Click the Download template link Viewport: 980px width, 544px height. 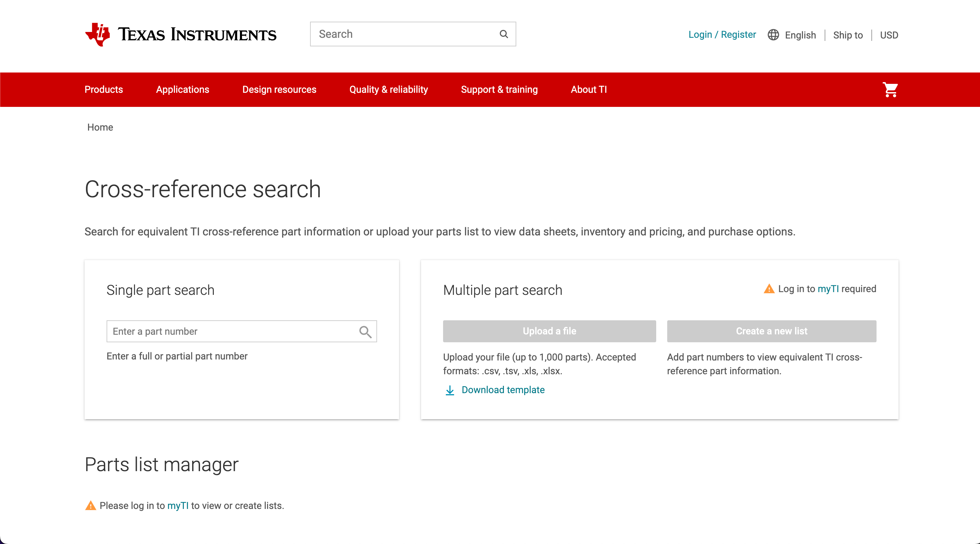coord(503,390)
